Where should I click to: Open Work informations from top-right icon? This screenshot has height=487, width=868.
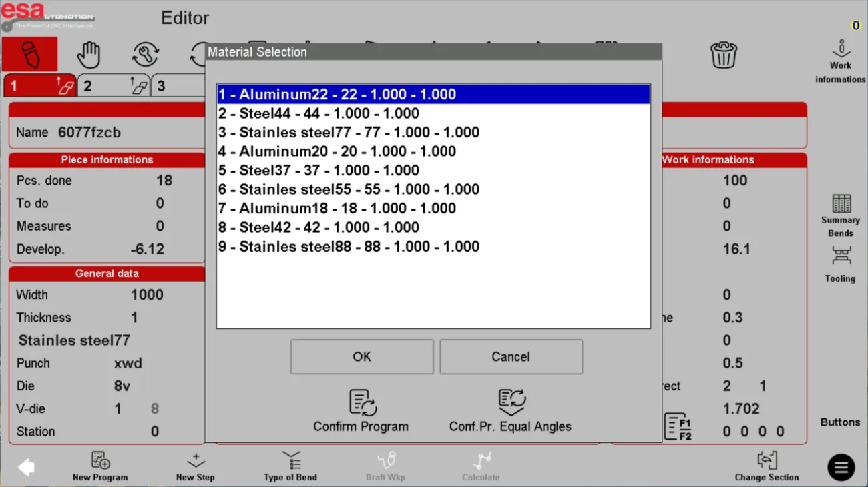click(x=840, y=61)
